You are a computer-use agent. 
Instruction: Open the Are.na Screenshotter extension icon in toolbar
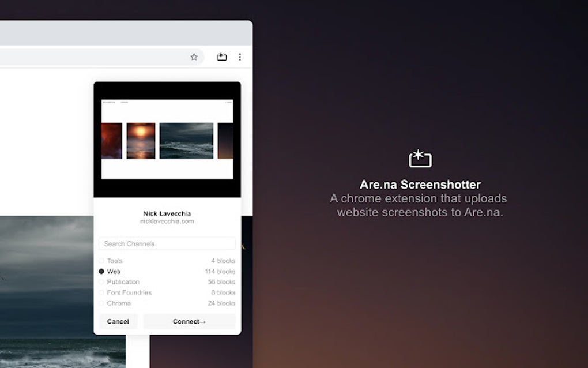221,57
